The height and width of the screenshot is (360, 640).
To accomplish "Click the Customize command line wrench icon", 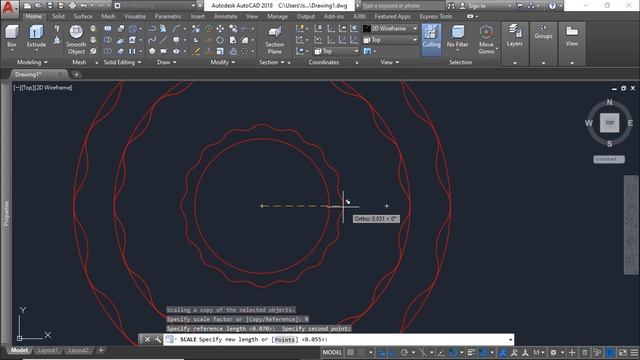I will point(158,339).
